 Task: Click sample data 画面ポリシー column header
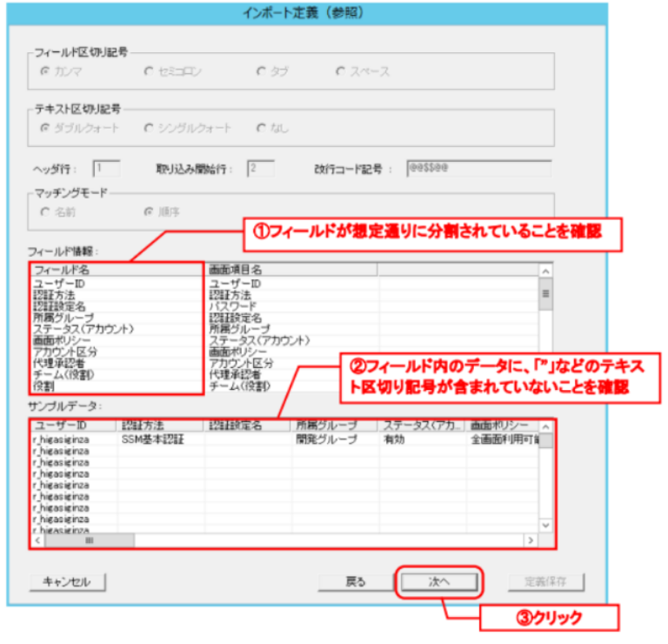(503, 426)
